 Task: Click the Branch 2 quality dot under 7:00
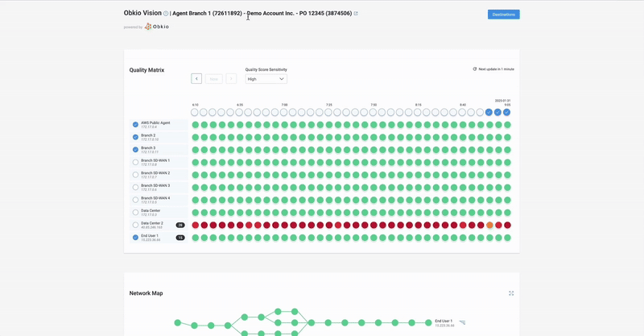point(285,137)
